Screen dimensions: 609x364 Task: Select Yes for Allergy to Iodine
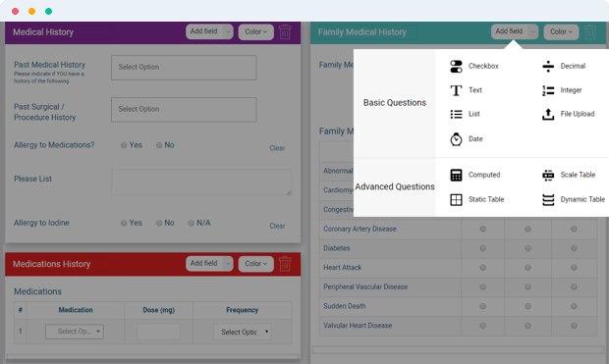tap(124, 223)
